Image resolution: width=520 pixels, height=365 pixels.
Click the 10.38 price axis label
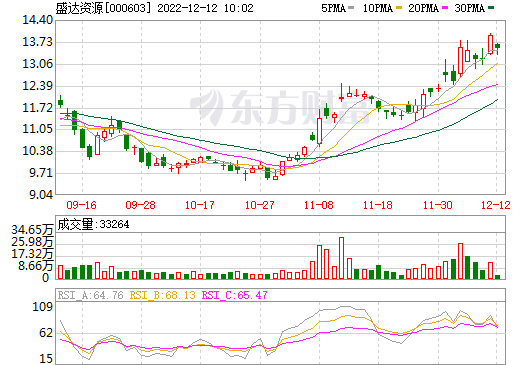pyautogui.click(x=37, y=151)
